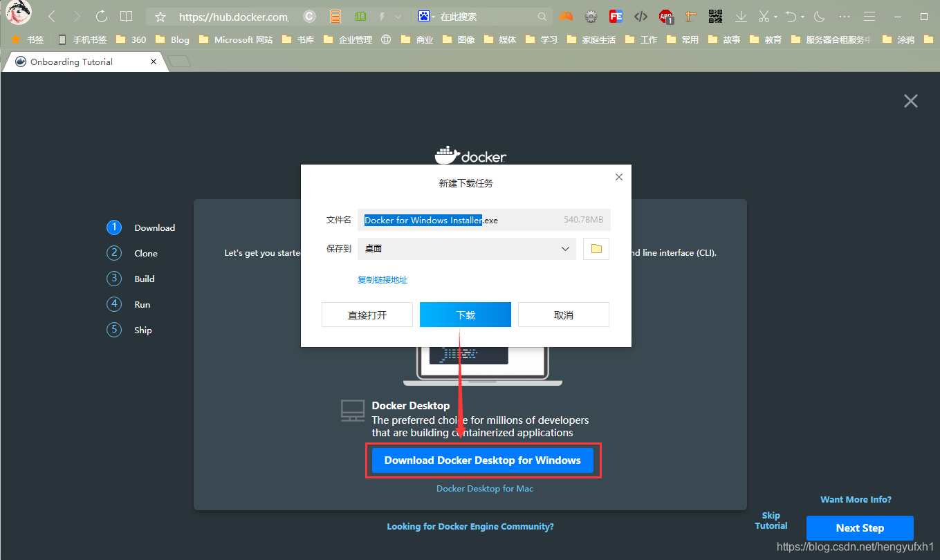Open the gear extension icon
The height and width of the screenshot is (560, 940).
tap(591, 17)
